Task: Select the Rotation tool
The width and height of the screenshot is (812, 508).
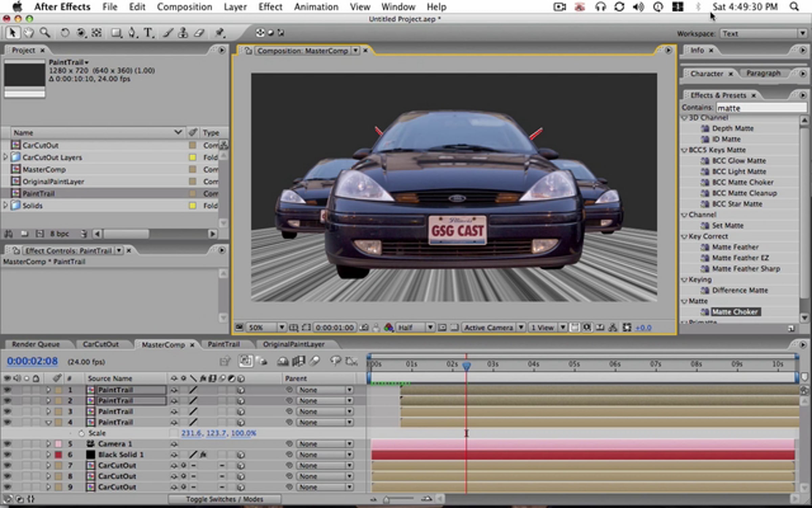Action: pyautogui.click(x=65, y=33)
